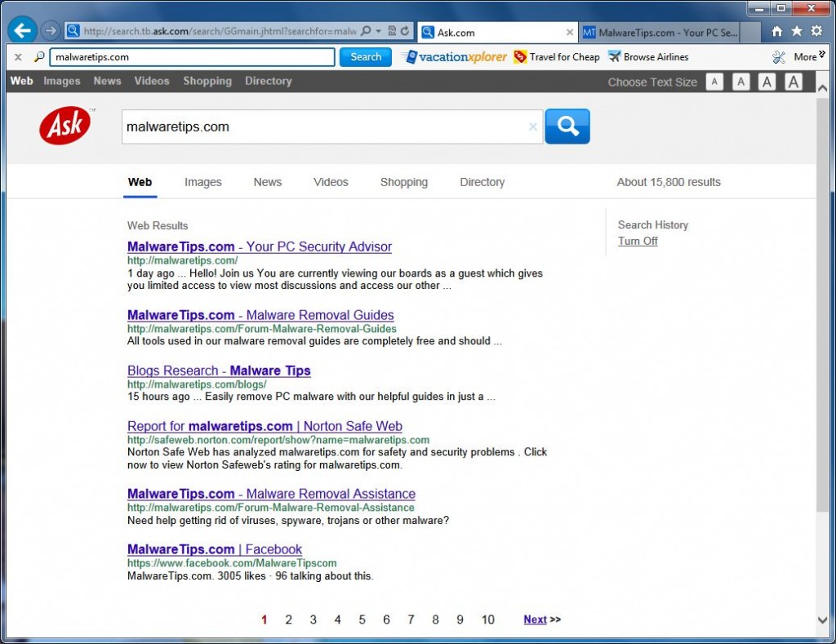Screen dimensions: 836x644
Task: Choose the smallest text size A button
Action: 714,82
